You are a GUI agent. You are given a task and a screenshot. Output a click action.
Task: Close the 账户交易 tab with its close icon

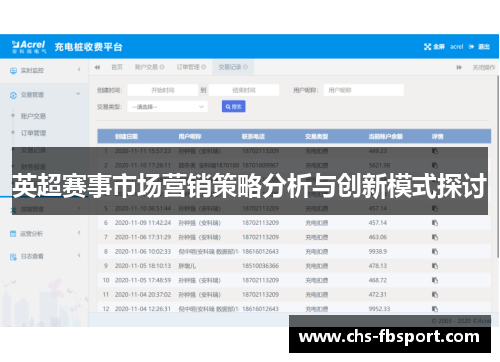[162, 67]
